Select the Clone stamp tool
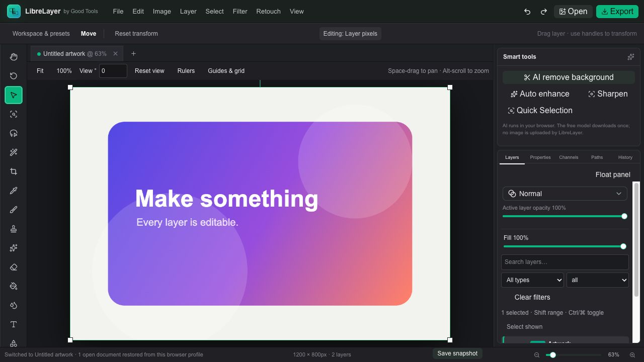 click(x=14, y=229)
